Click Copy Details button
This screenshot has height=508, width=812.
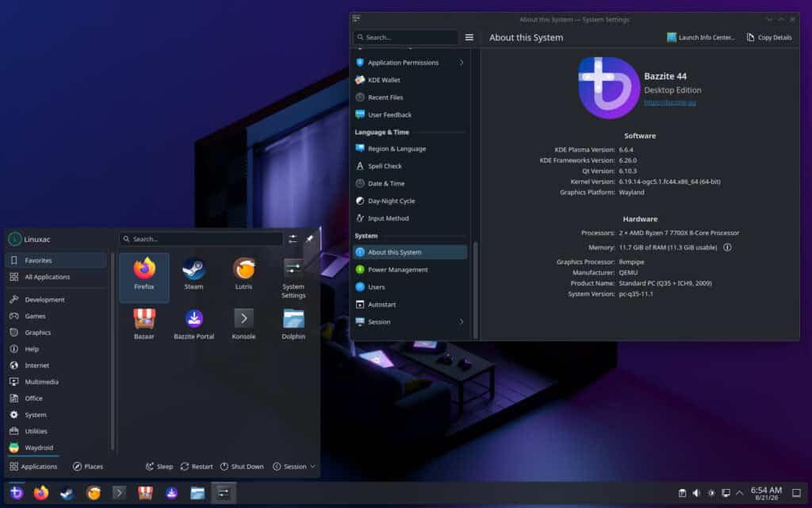[769, 37]
